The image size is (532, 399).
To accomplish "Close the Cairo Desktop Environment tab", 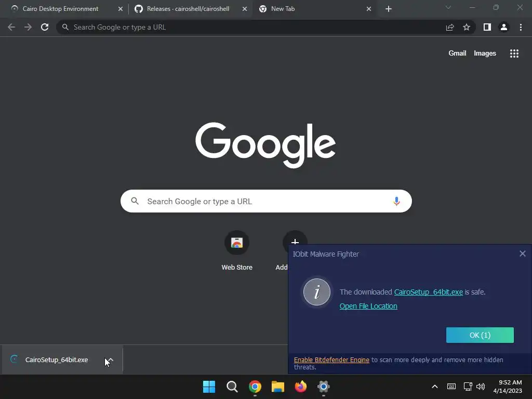I will pyautogui.click(x=121, y=9).
